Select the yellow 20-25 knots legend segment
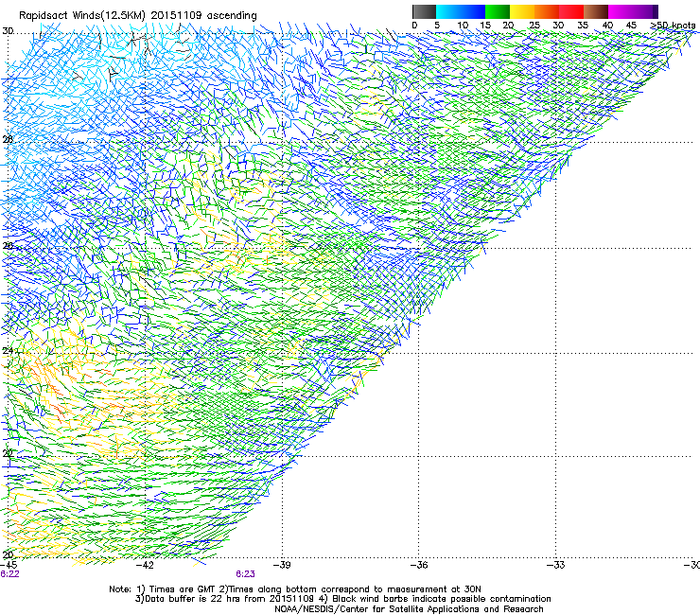 tap(522, 11)
